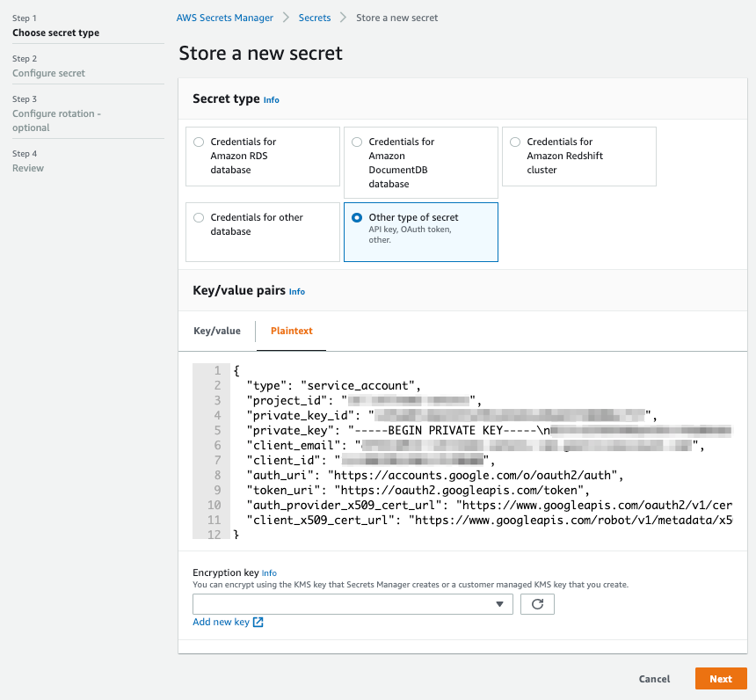Image resolution: width=756 pixels, height=700 pixels.
Task: Click external link icon beside Add new key
Action: pos(258,622)
